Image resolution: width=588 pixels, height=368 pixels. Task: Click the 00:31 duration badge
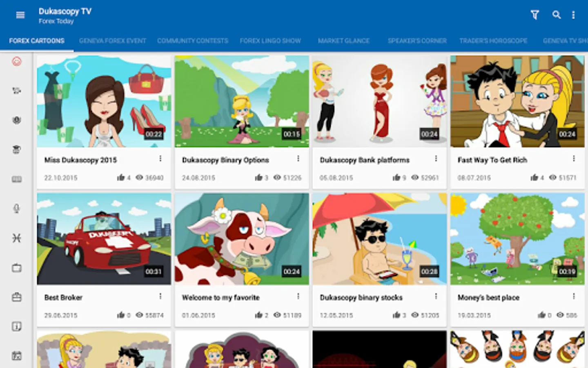coord(154,272)
